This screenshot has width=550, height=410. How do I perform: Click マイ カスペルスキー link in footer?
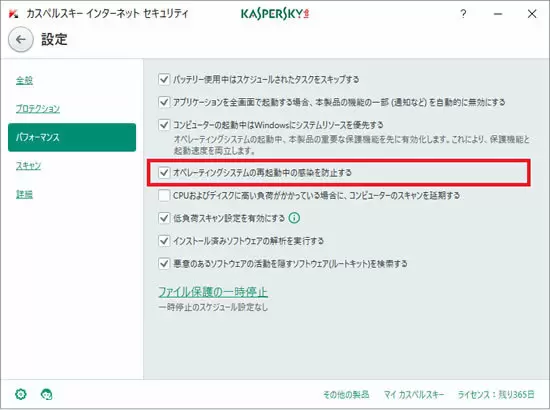(414, 395)
